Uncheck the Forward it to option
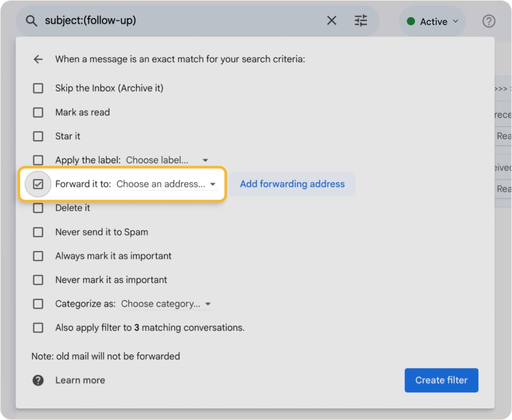This screenshot has height=420, width=512. click(x=38, y=184)
